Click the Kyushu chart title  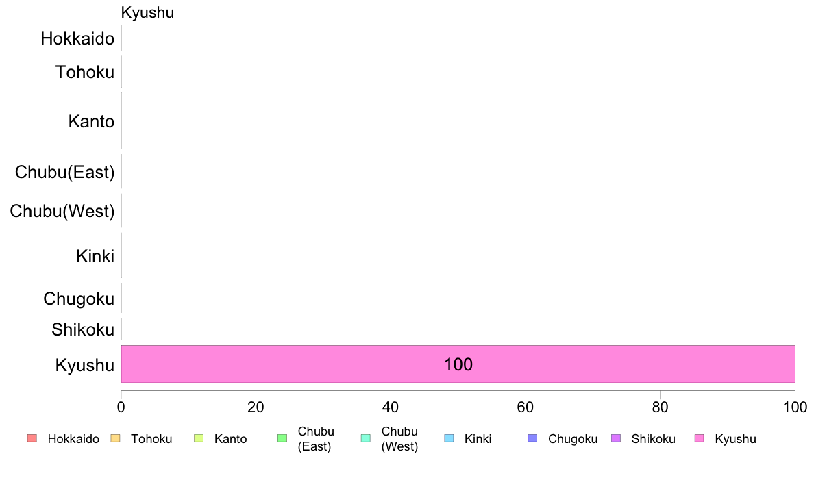[147, 12]
